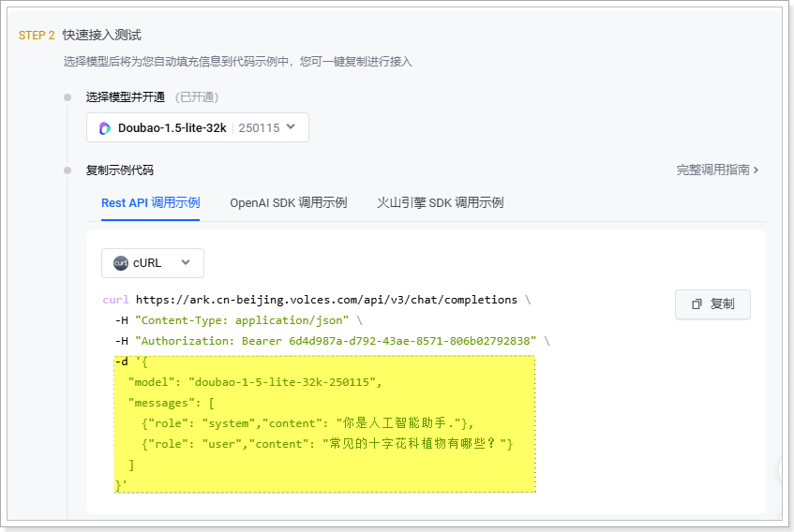Open the 完整调用指南 link
794x532 pixels.
pyautogui.click(x=717, y=170)
